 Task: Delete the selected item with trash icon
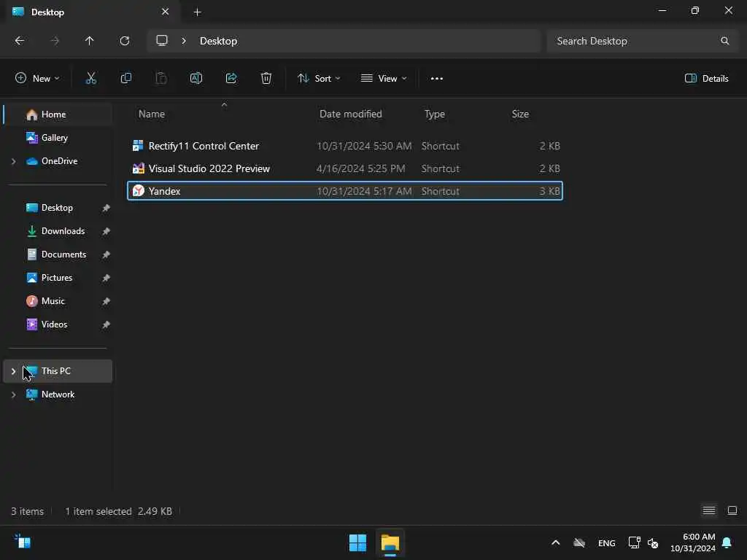(x=266, y=79)
